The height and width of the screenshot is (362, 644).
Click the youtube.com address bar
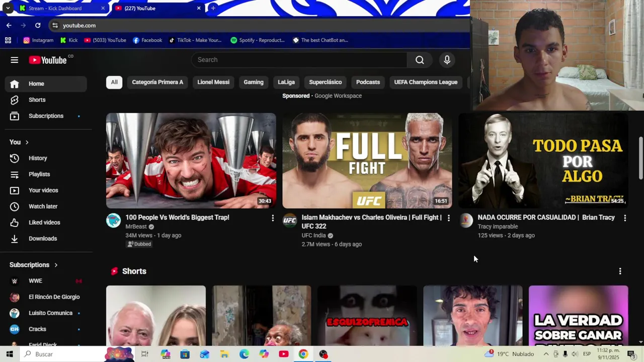click(259, 25)
